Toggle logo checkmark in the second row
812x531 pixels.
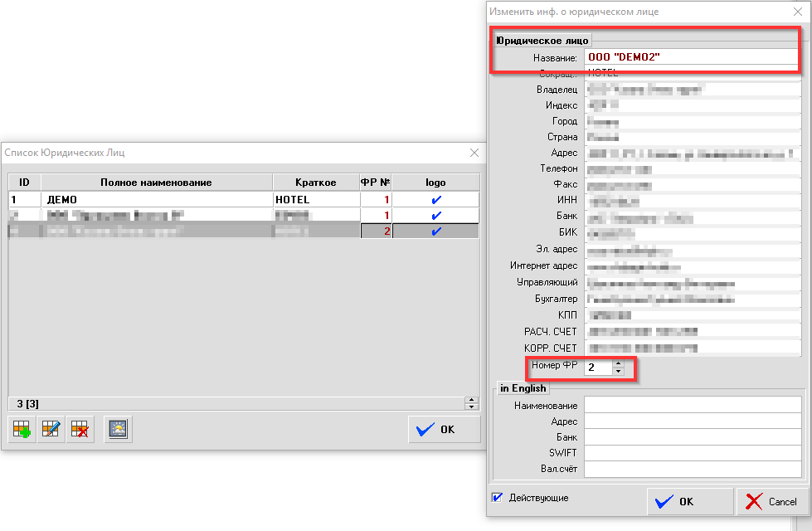click(435, 216)
